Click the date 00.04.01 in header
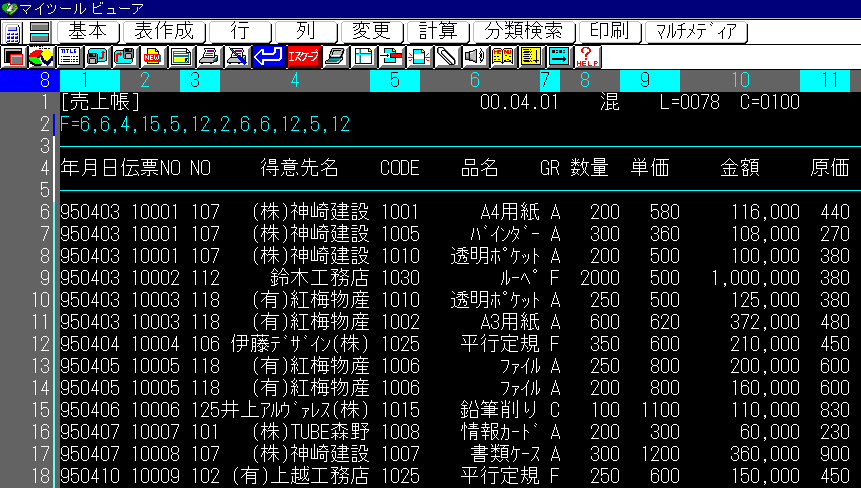 519,102
